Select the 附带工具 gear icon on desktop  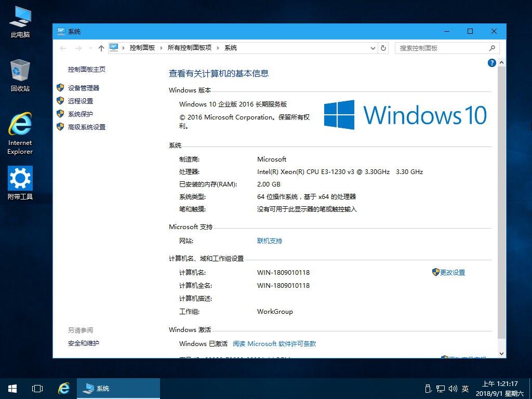coord(20,182)
